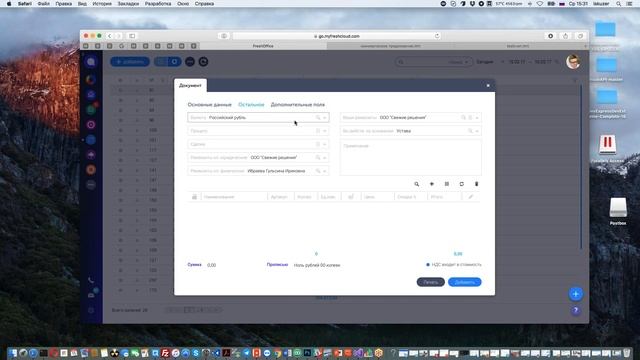
Task: Click the Safari address bar
Action: 336,36
